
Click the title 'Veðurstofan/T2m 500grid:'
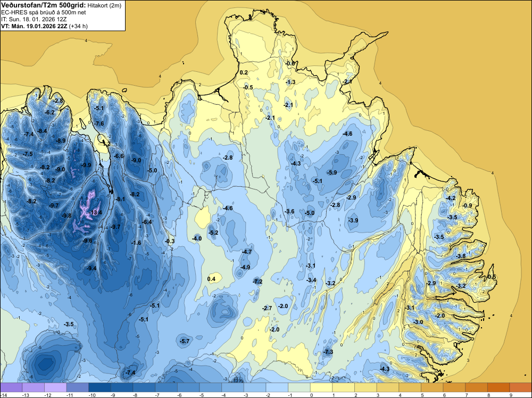pyautogui.click(x=44, y=5)
